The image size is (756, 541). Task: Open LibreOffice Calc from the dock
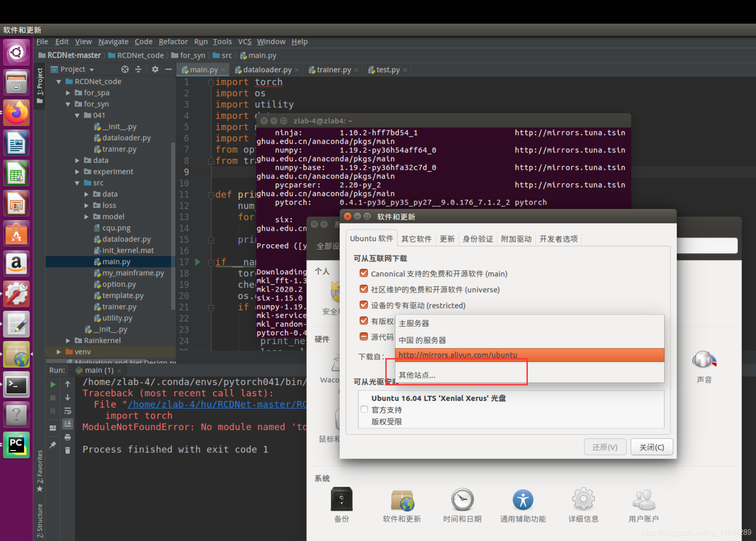(x=16, y=173)
